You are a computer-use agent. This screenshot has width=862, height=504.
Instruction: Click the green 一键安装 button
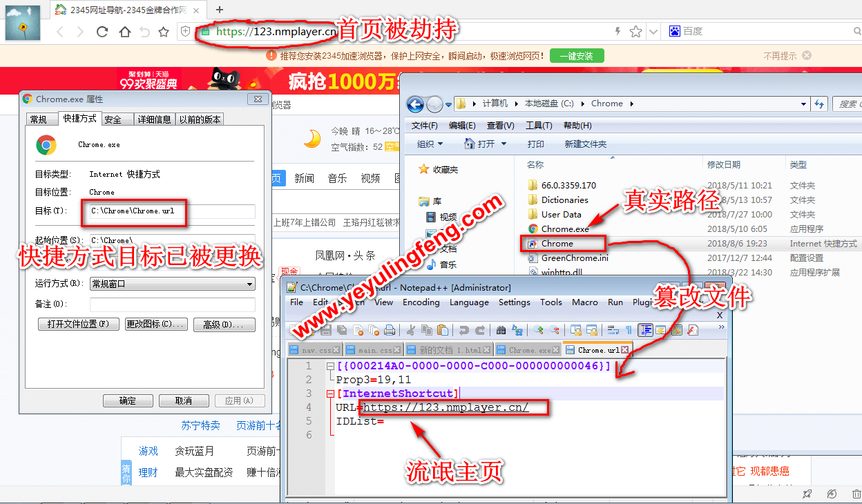click(x=577, y=56)
